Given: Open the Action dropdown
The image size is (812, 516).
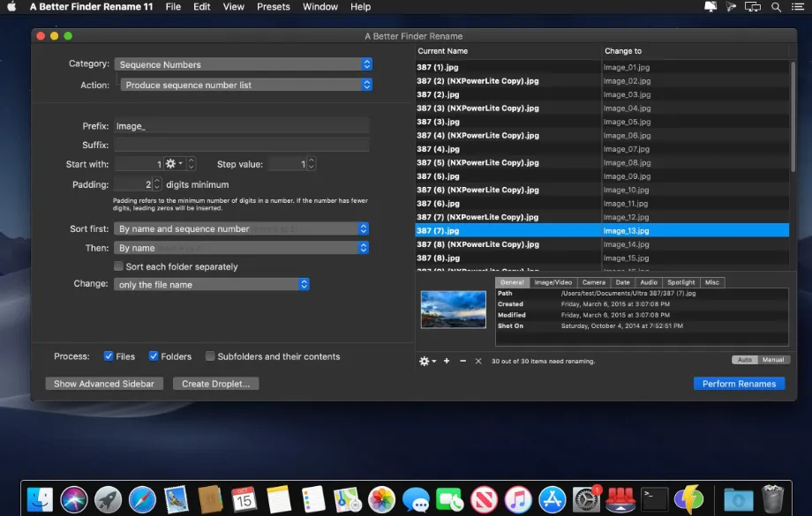Looking at the screenshot, I should pyautogui.click(x=246, y=85).
